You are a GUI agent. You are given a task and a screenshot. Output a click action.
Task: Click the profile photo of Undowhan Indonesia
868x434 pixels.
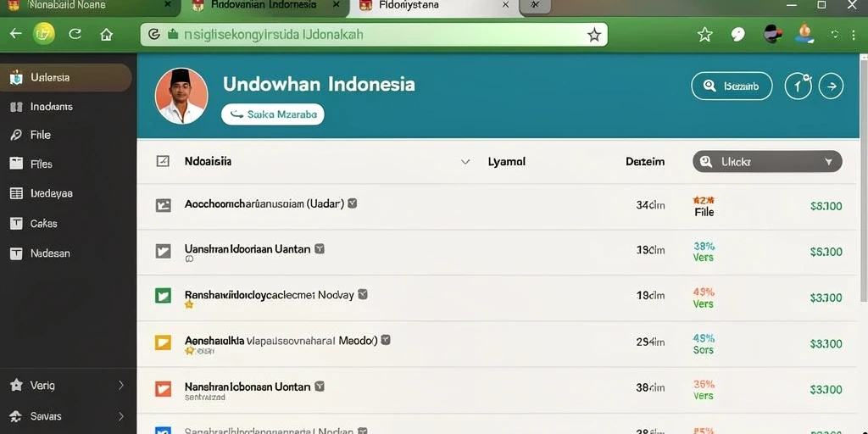pyautogui.click(x=181, y=96)
